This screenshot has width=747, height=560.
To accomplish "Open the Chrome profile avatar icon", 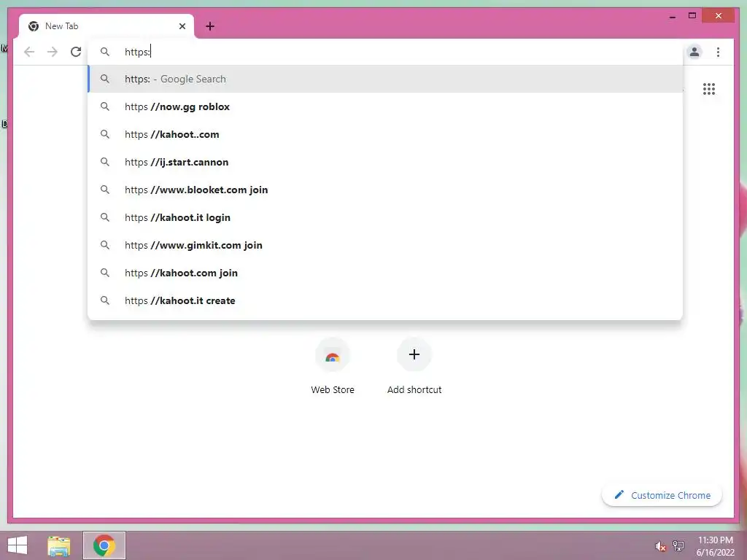I will [x=694, y=52].
